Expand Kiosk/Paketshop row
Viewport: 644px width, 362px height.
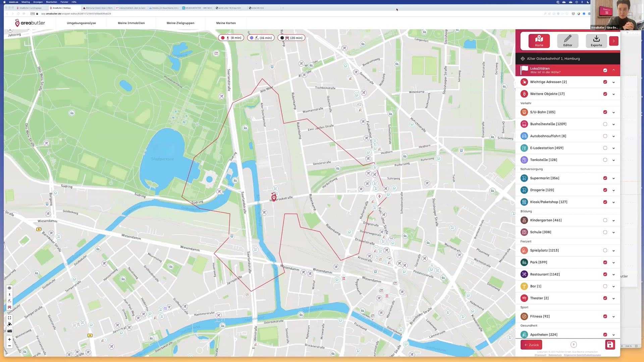613,202
